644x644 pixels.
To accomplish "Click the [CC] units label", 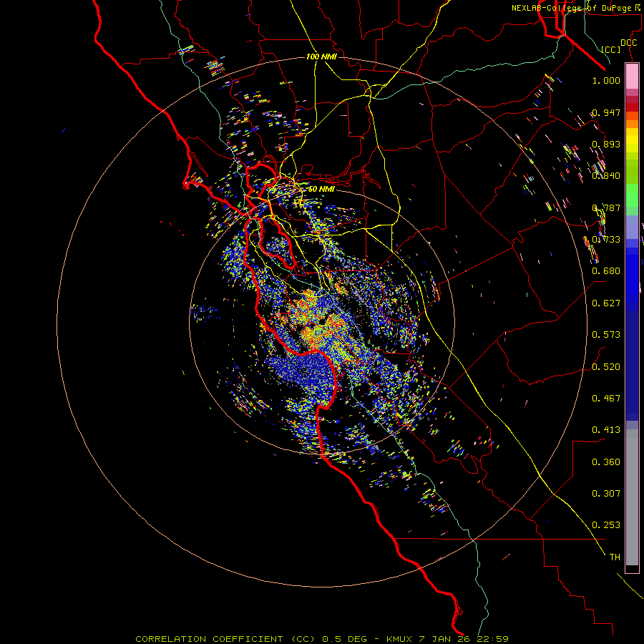I will [611, 49].
